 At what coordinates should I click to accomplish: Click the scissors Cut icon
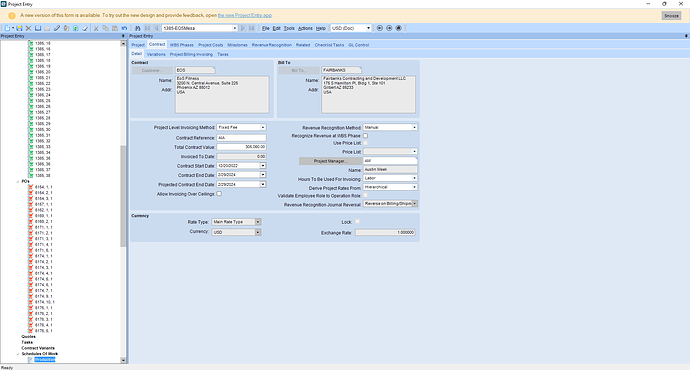pyautogui.click(x=96, y=28)
